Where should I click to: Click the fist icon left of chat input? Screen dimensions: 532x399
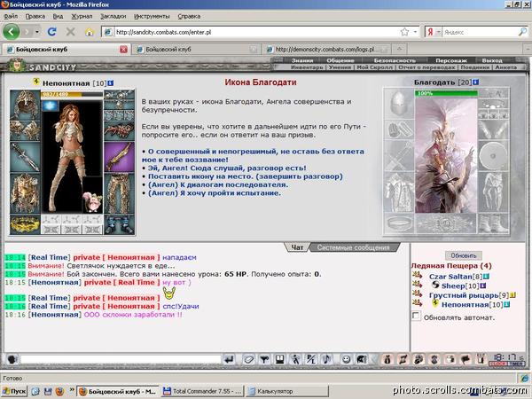click(12, 359)
